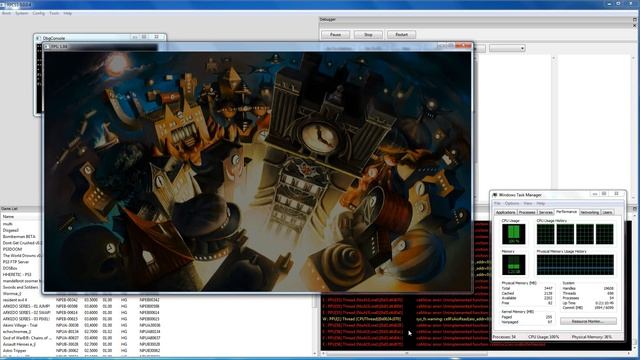Switch to Applications tab in Task Manager
This screenshot has height=360, width=640.
click(505, 212)
